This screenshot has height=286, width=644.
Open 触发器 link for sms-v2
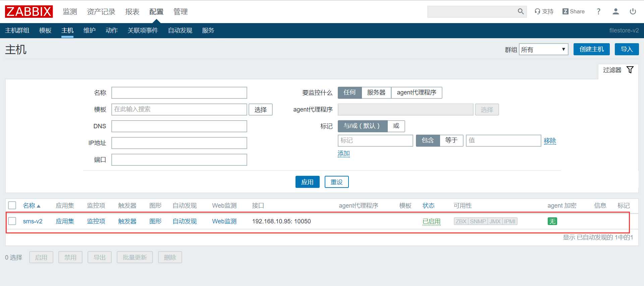pos(127,221)
